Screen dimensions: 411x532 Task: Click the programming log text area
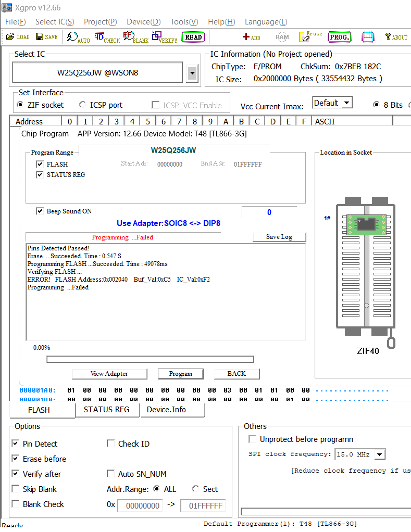(166, 292)
